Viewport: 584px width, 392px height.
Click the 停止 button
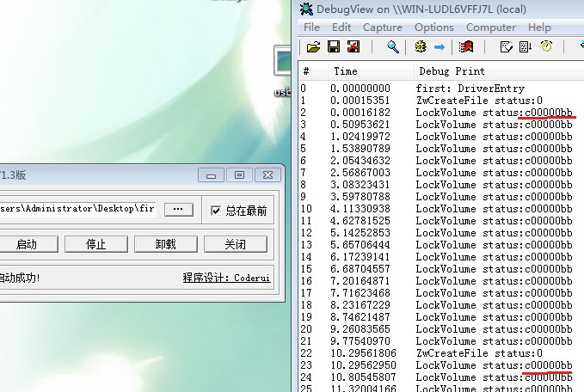tap(96, 244)
